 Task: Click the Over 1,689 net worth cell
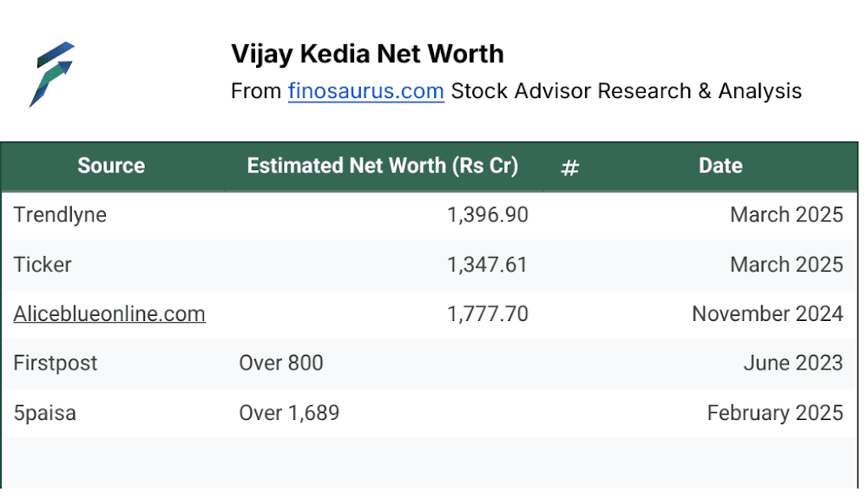(x=289, y=413)
